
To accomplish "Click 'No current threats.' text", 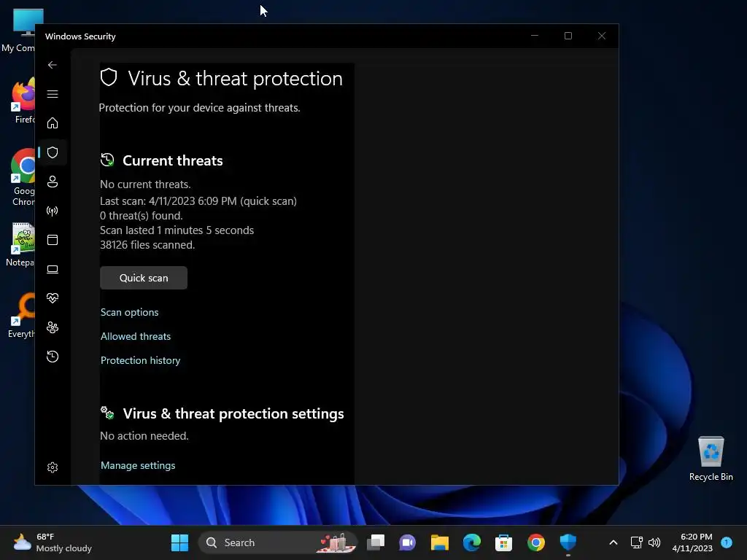I will point(145,184).
